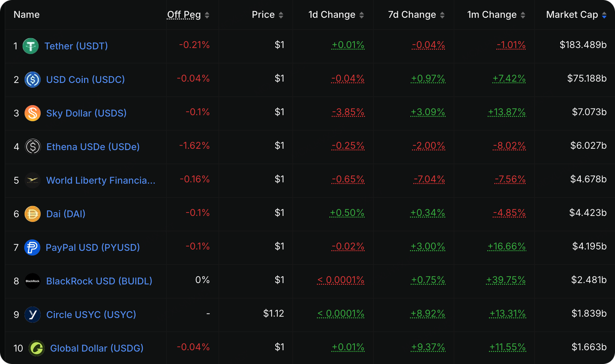Click the PayPal USD logo icon
The height and width of the screenshot is (364, 615).
pos(32,247)
